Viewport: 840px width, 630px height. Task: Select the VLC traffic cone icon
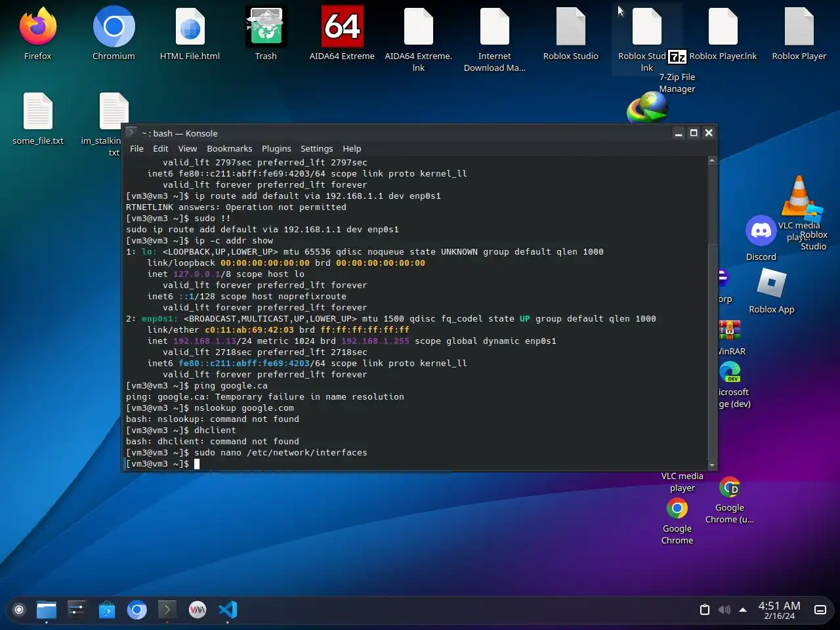click(799, 196)
